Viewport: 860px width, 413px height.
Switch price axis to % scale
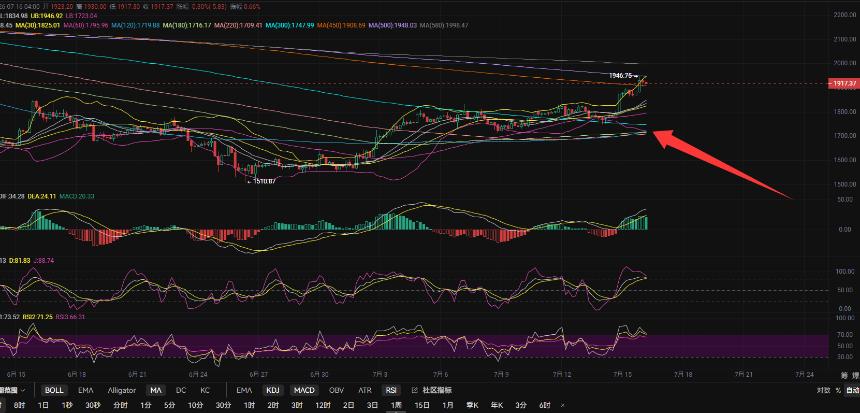click(838, 391)
